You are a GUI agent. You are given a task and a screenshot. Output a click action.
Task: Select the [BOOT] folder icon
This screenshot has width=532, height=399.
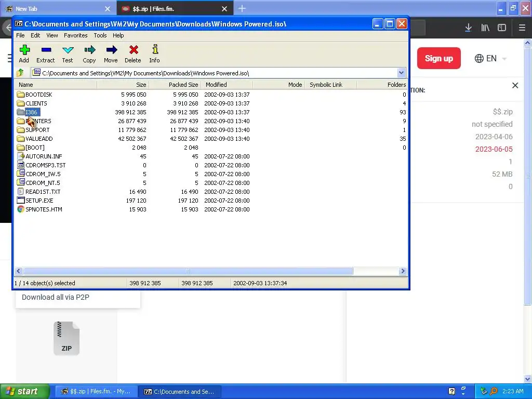click(x=21, y=147)
